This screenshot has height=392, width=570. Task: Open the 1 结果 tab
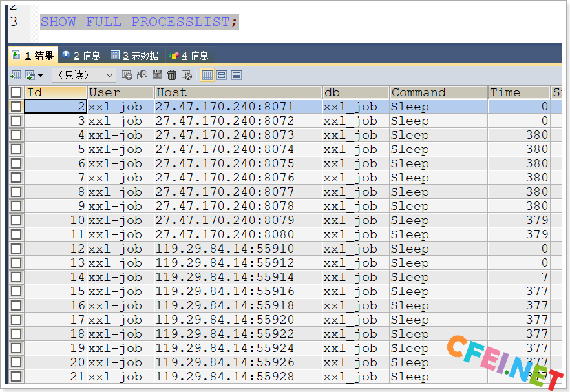coord(33,56)
